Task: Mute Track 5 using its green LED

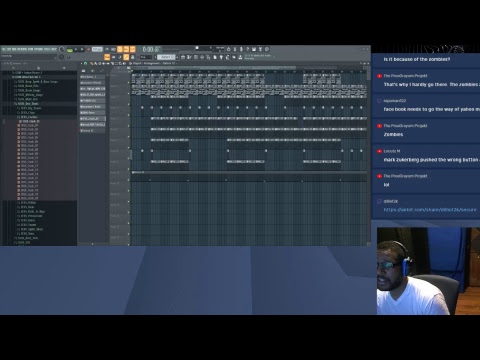Action: point(129,126)
